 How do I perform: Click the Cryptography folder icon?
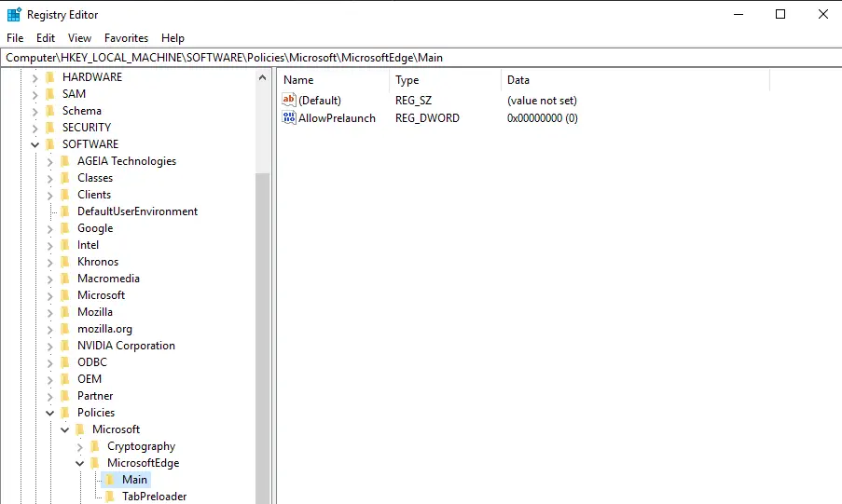(x=96, y=446)
